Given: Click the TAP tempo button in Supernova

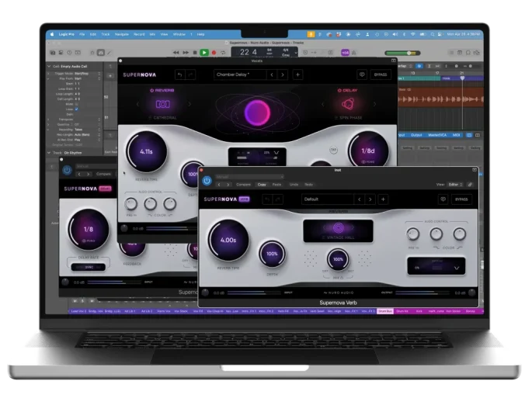Looking at the screenshot, I should point(333,150).
